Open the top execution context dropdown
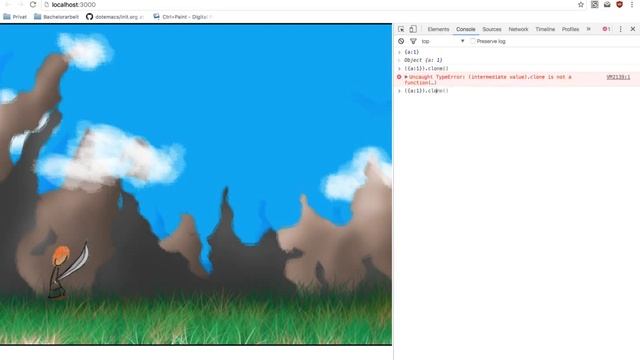This screenshot has width=640, height=360. (443, 41)
